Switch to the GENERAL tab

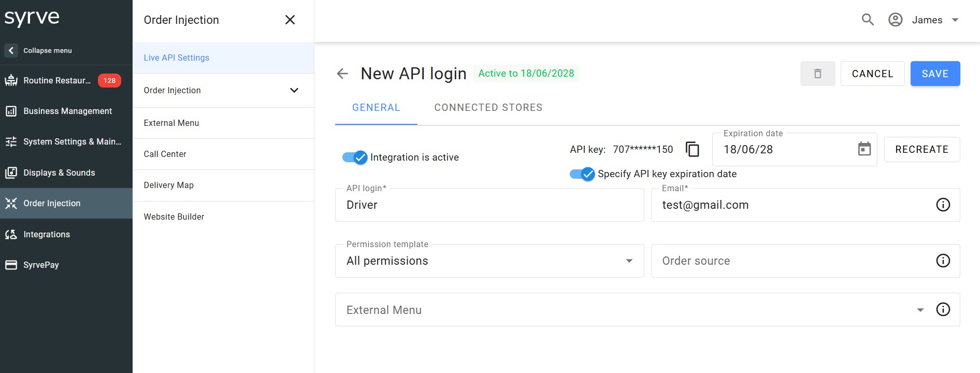tap(376, 108)
